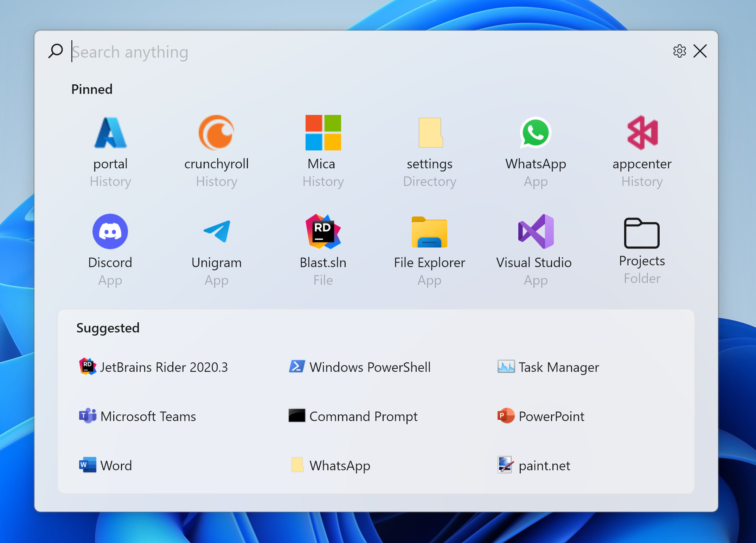Open the pinned portal Azure icon
The width and height of the screenshot is (756, 543).
point(110,132)
